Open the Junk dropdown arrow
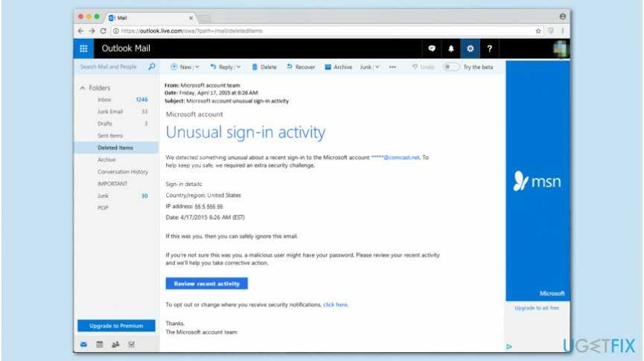Viewport: 644px width, 361px height. click(x=377, y=67)
